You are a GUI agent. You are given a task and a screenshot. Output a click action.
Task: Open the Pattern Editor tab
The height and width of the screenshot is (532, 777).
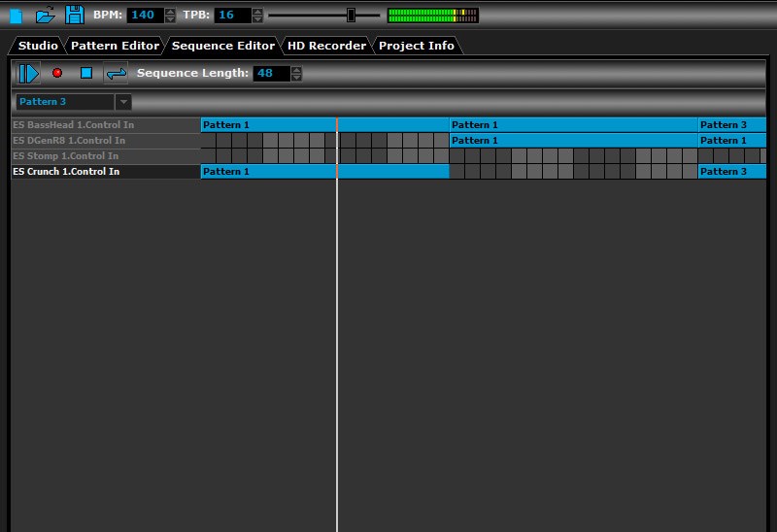click(x=115, y=46)
